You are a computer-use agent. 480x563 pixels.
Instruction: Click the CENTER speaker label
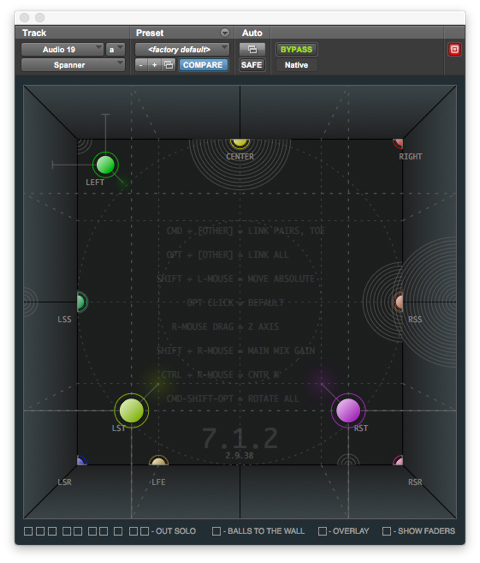[x=240, y=157]
